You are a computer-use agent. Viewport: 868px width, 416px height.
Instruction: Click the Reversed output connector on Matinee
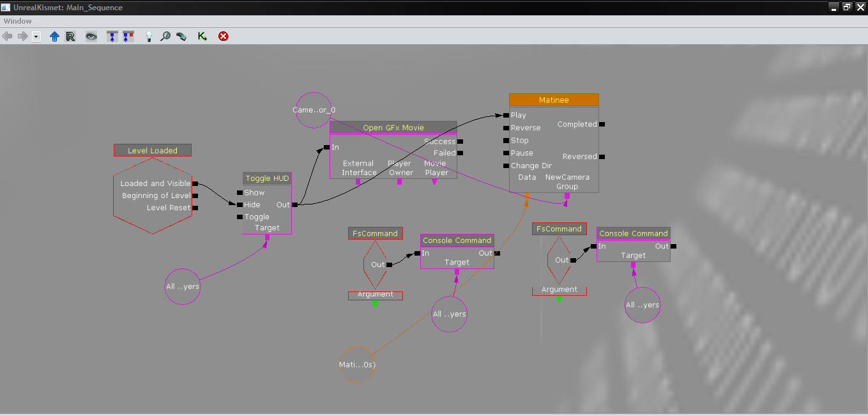pyautogui.click(x=602, y=157)
